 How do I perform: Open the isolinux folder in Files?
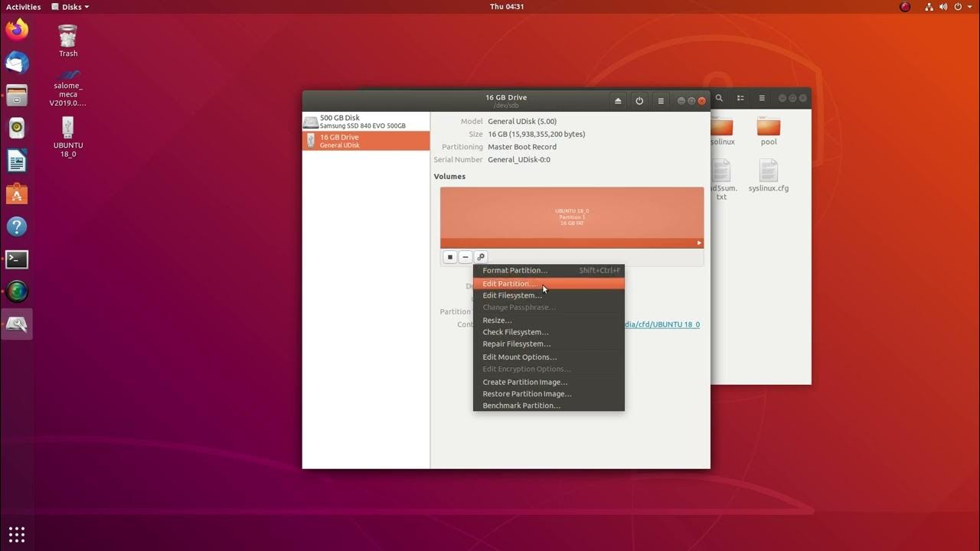721,132
